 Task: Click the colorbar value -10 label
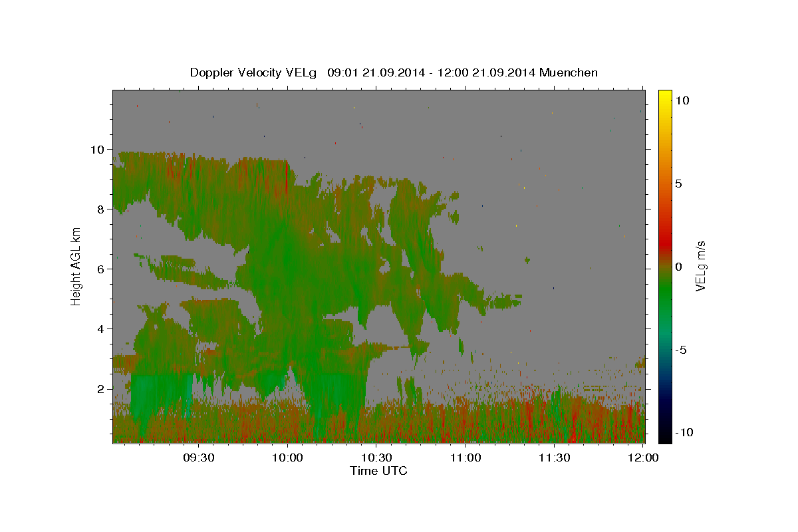click(x=684, y=432)
